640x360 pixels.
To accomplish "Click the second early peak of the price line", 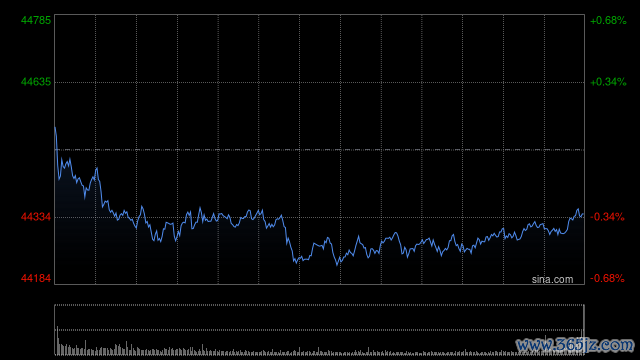I will tap(97, 168).
